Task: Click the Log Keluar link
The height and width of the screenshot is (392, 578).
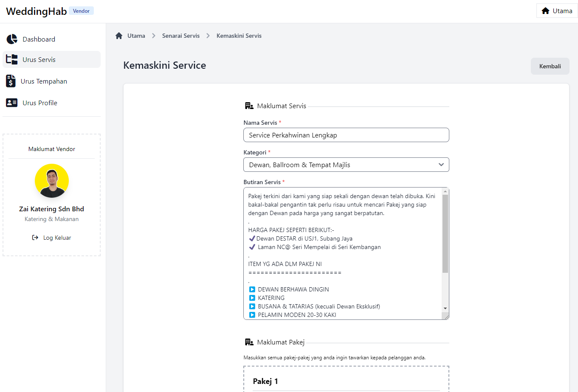Action: click(x=57, y=238)
